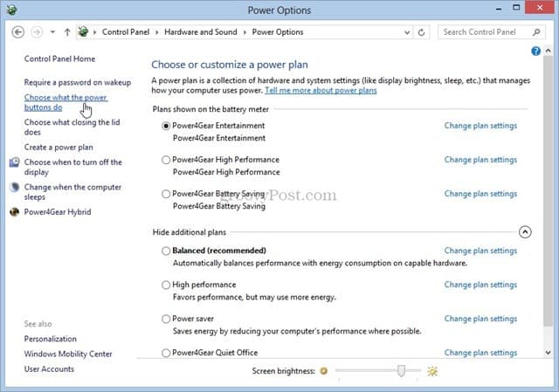The image size is (559, 392).
Task: Click the scrollbar up arrow
Action: (x=548, y=52)
